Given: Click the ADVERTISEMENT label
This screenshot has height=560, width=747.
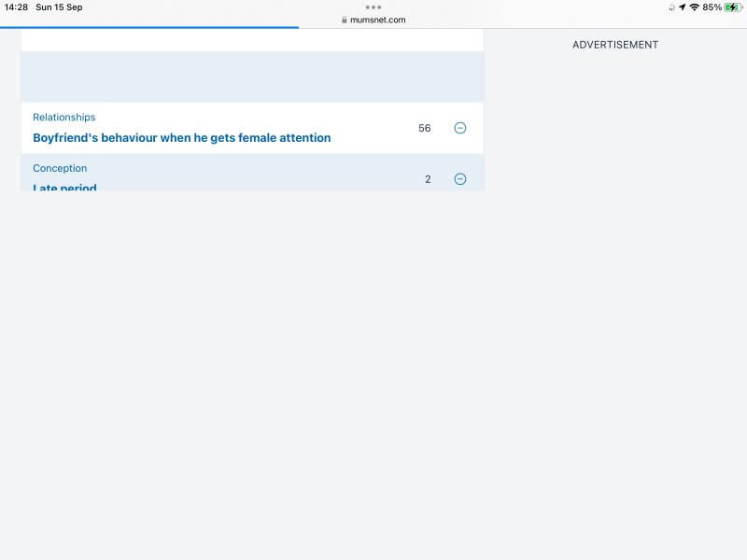Looking at the screenshot, I should click(x=615, y=45).
